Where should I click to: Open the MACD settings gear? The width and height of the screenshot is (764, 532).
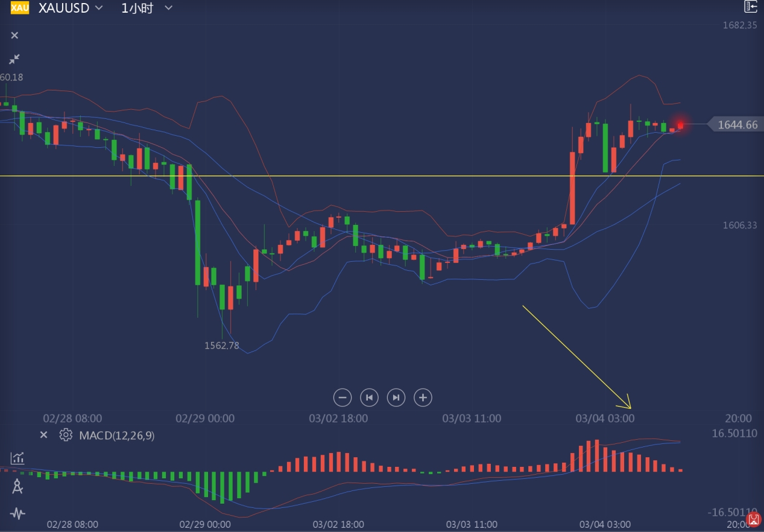tap(66, 435)
